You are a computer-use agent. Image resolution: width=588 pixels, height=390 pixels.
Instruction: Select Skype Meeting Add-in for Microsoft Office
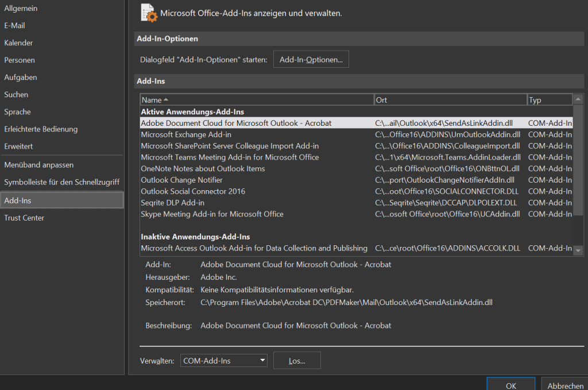(356, 214)
